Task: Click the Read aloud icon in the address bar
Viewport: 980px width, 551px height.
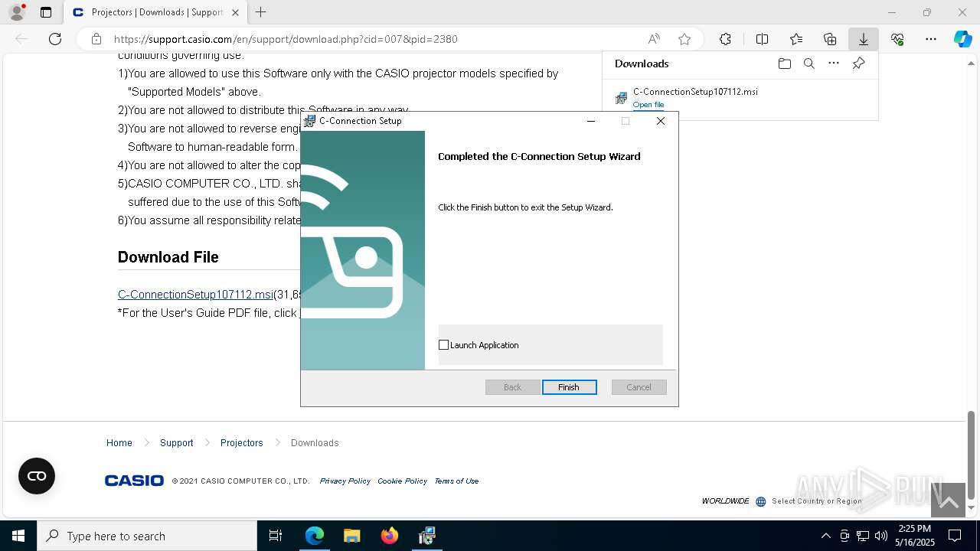Action: [654, 39]
